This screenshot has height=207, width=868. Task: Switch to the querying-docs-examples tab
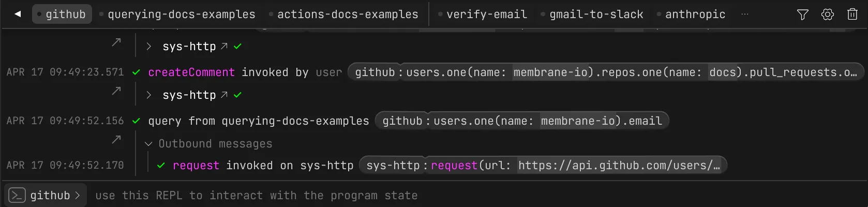click(x=181, y=14)
